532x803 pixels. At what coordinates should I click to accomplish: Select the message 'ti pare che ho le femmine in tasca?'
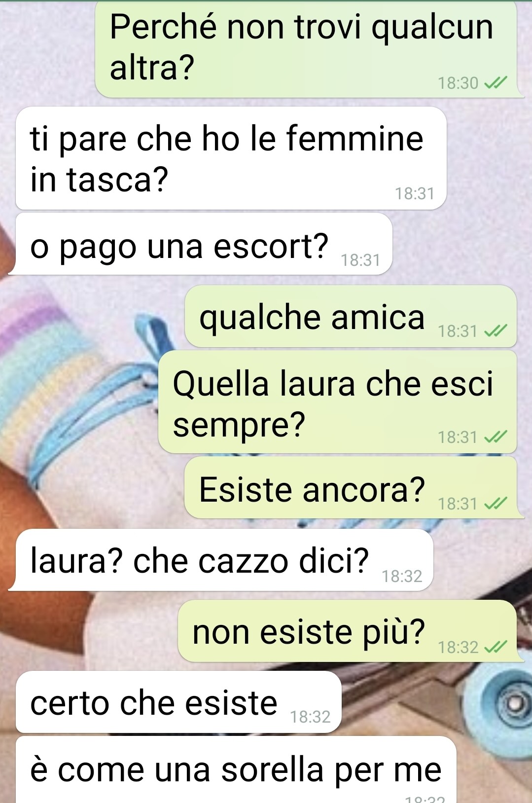231,158
